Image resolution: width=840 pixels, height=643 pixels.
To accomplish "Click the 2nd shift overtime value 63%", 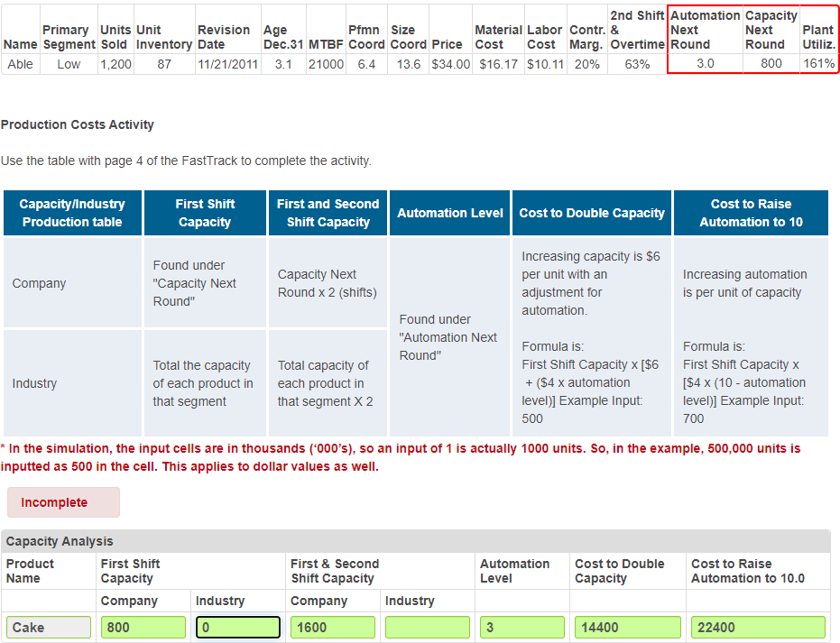I will (638, 64).
